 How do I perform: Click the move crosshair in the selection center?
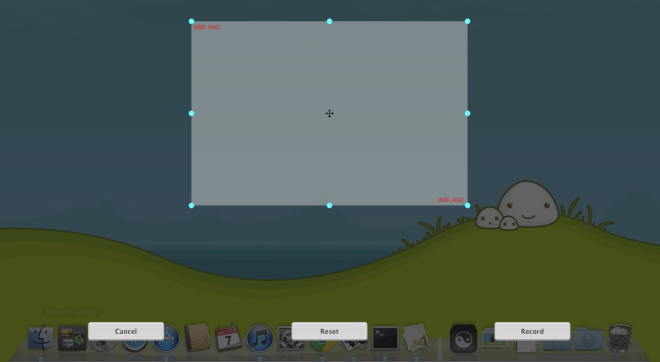point(330,114)
